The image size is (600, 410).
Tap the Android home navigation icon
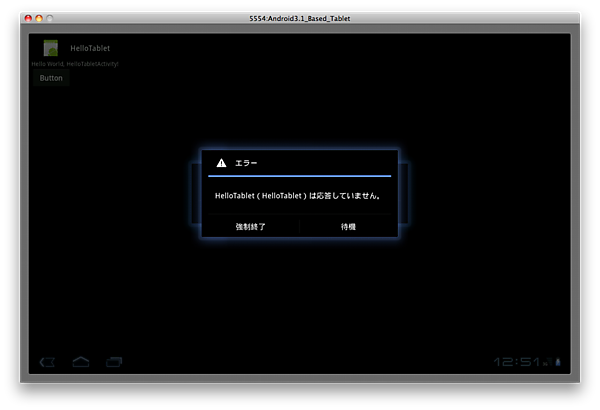[81, 362]
